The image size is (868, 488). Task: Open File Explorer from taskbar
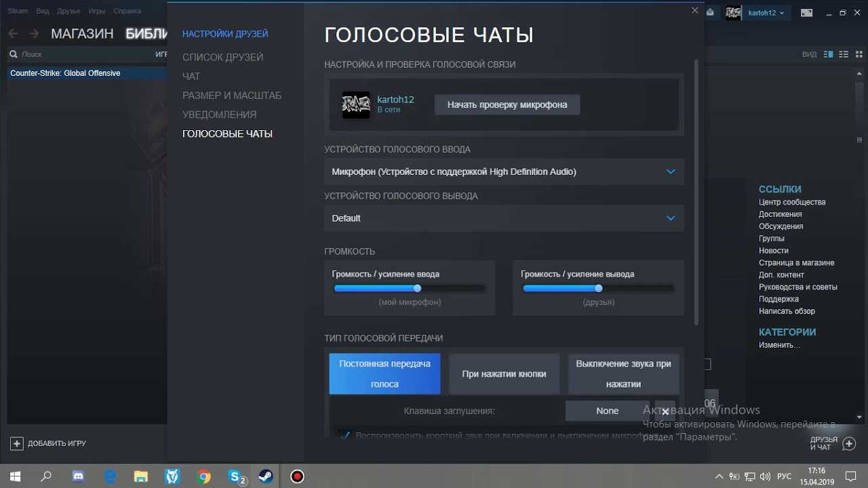(140, 476)
